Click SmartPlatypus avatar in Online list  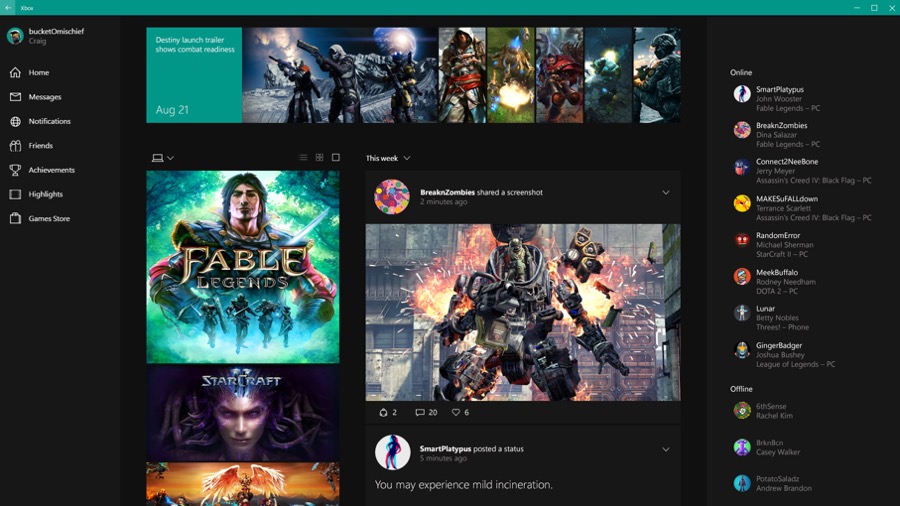point(742,94)
